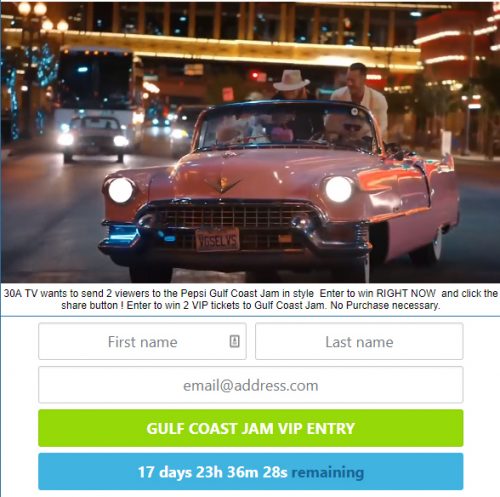Click the Cadillac's gold V hood emblem
Screen dimensions: 500x497
[223, 184]
